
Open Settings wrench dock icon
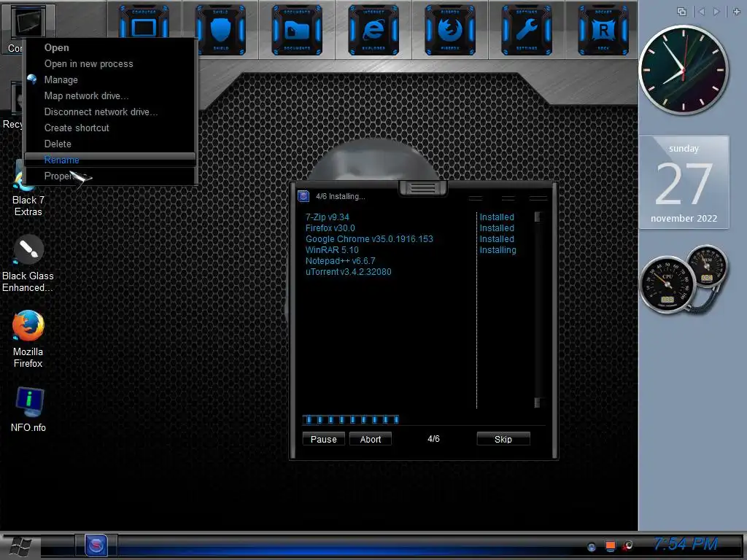527,29
